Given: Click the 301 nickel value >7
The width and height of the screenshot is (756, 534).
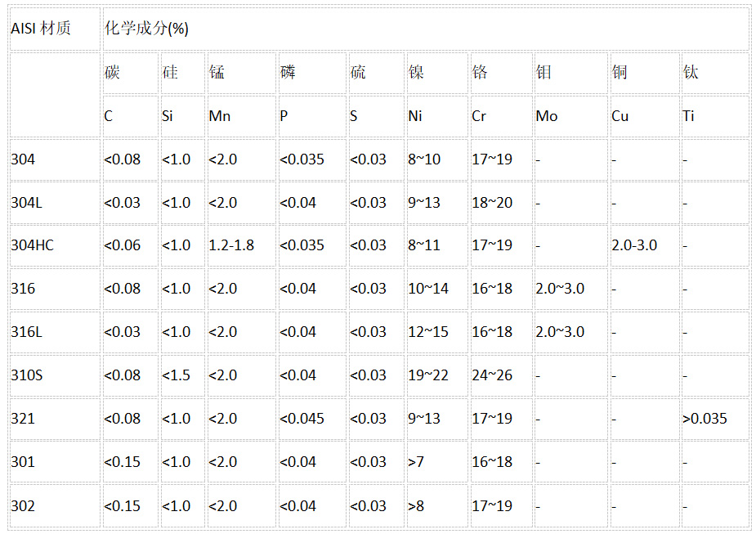Looking at the screenshot, I should (x=436, y=462).
